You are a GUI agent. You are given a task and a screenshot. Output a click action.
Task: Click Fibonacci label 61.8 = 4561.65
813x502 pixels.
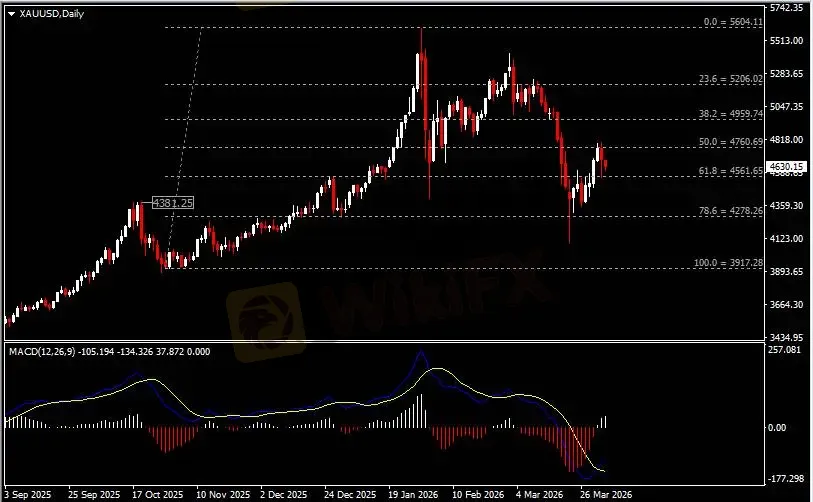click(731, 171)
